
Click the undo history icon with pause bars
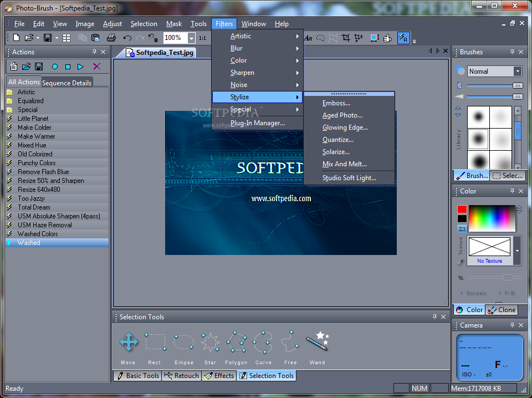coord(153,38)
